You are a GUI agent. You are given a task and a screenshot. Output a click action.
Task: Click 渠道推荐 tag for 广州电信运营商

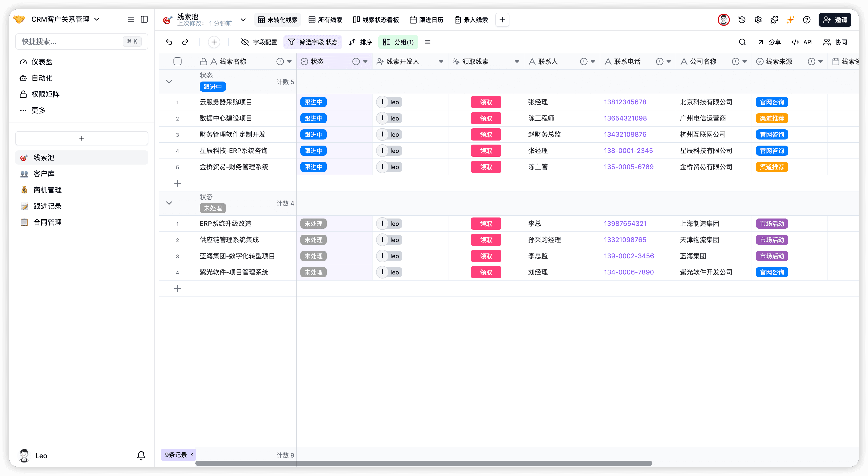[x=772, y=118]
